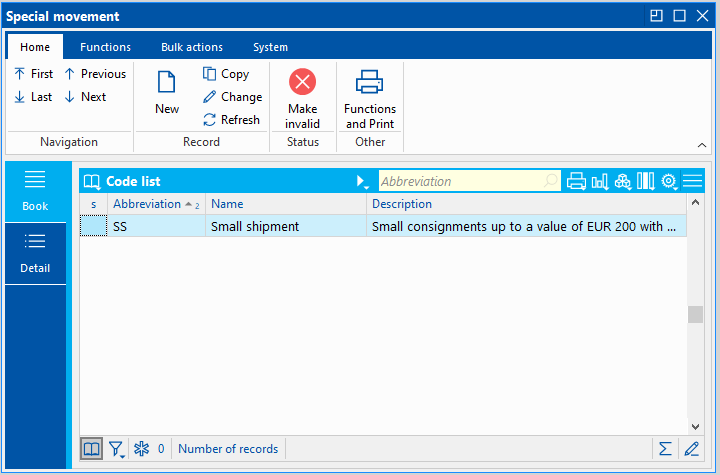Click the pencil edit icon in status bar
Viewport: 720px width, 475px height.
[691, 449]
